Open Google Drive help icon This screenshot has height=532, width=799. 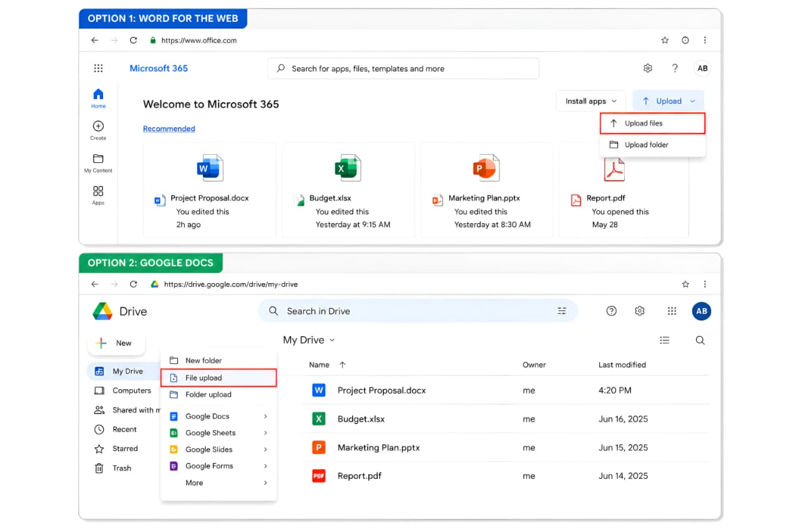[x=612, y=311]
